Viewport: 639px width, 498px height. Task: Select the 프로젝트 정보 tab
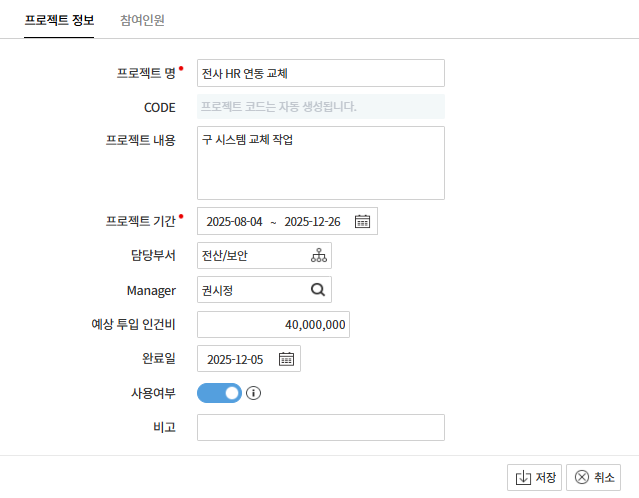[x=59, y=19]
